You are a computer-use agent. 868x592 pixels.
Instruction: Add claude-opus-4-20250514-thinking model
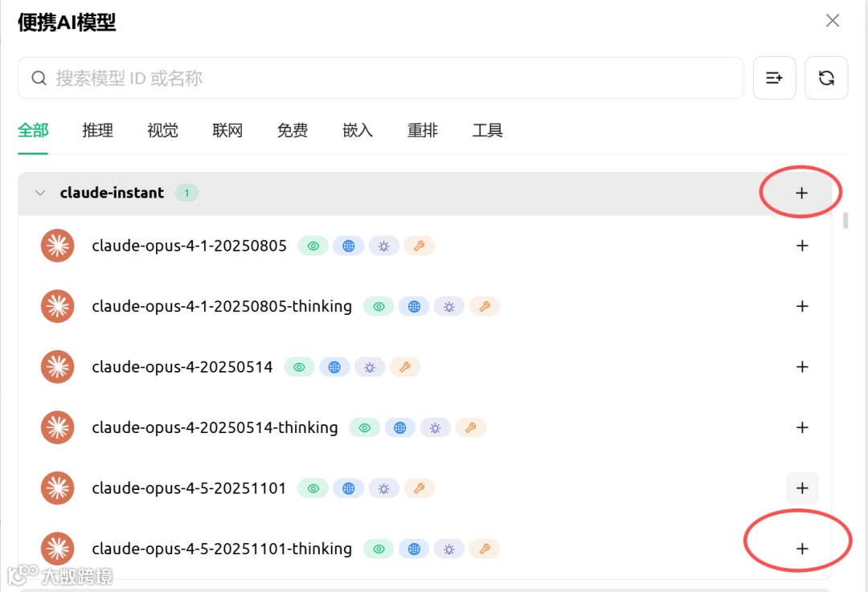click(802, 427)
